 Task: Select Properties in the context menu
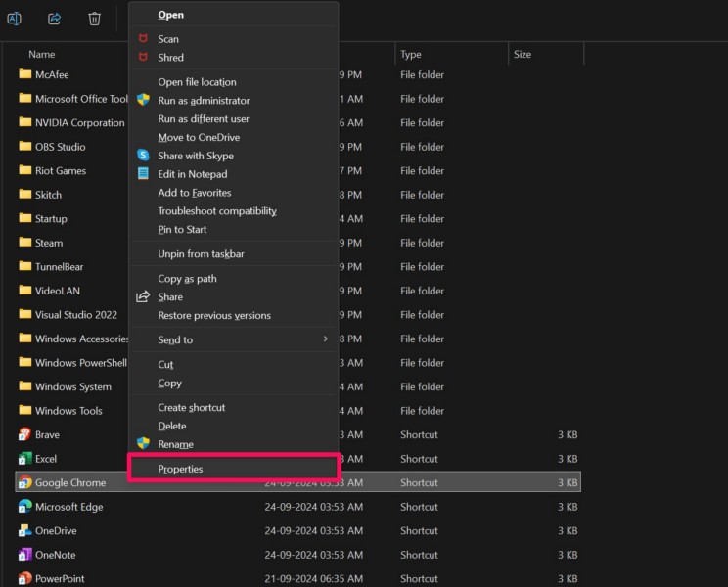click(181, 469)
